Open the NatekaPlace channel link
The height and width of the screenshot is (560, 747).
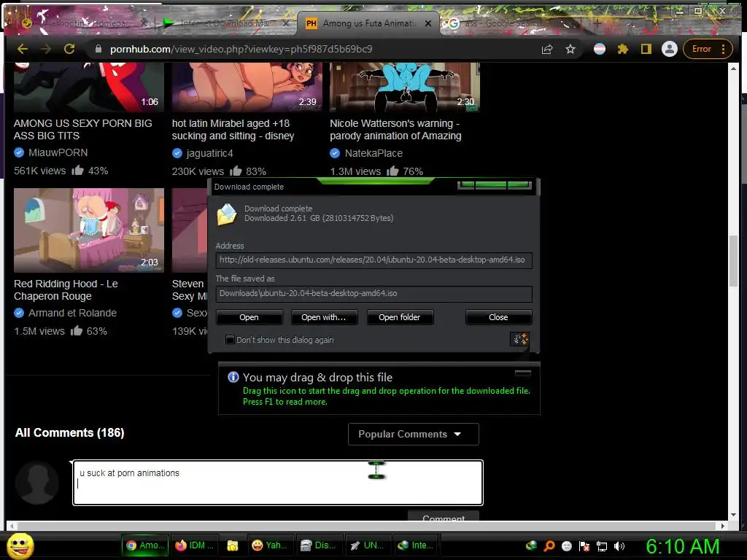[373, 153]
